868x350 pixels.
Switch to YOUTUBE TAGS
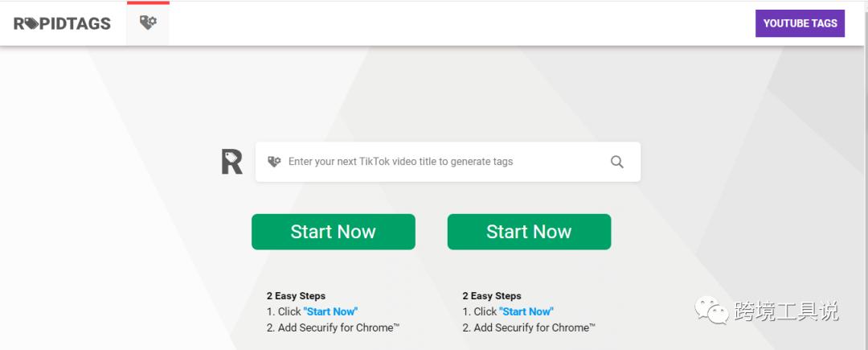click(800, 23)
